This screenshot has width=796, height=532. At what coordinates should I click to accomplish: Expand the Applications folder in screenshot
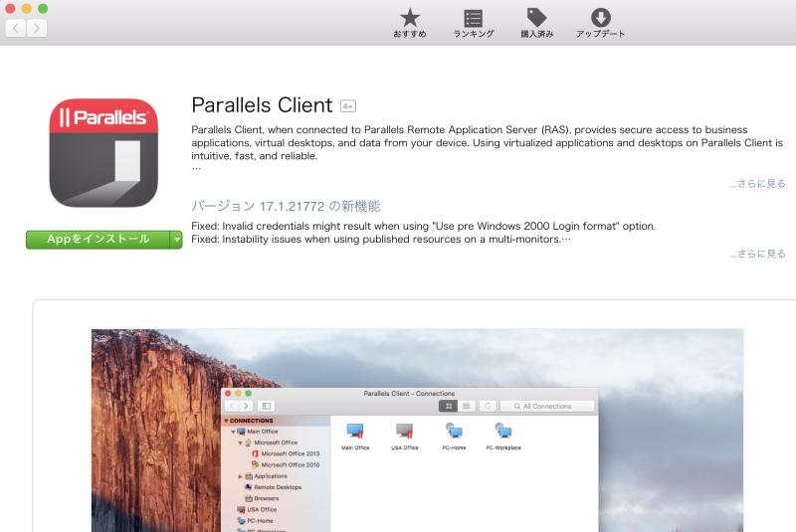240,476
